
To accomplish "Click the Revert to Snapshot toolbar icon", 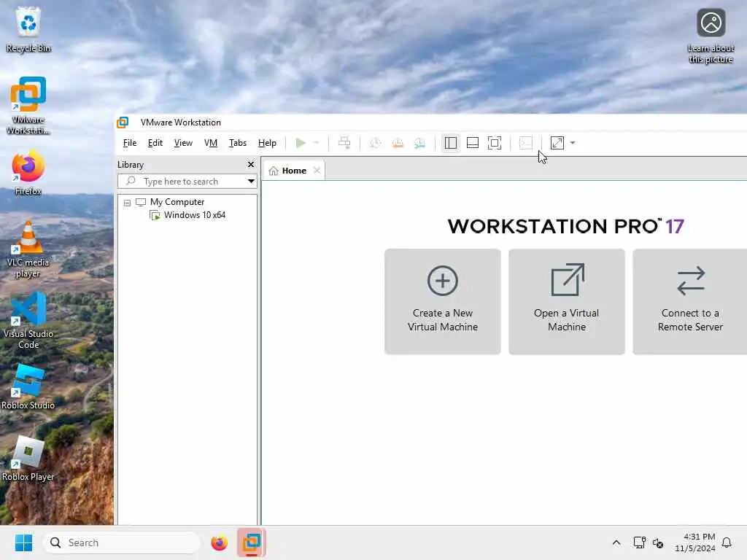I will [x=398, y=143].
